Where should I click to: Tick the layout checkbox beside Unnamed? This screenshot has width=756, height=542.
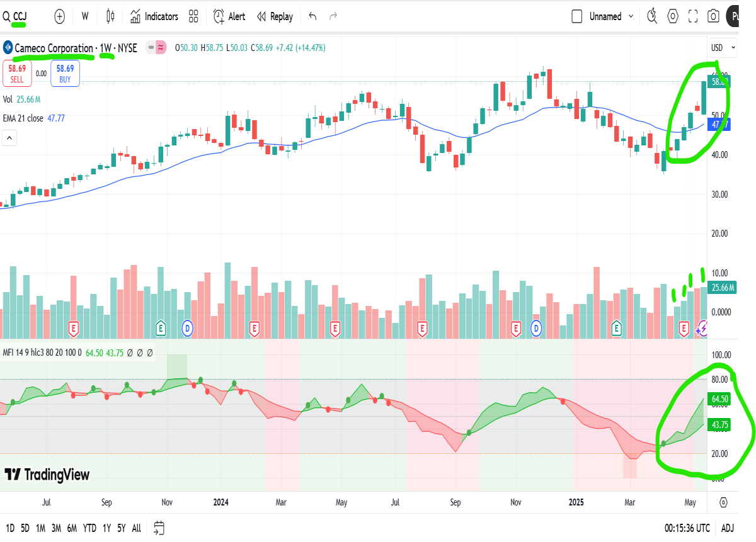tap(576, 16)
